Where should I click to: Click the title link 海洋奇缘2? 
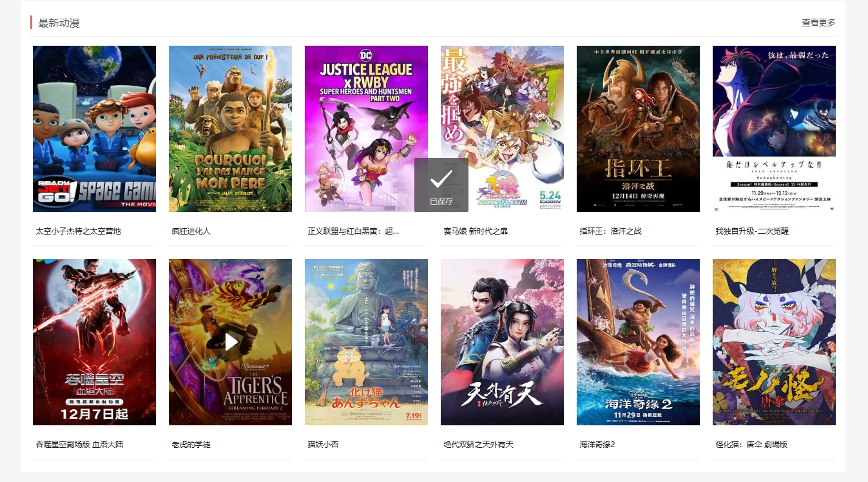point(597,444)
